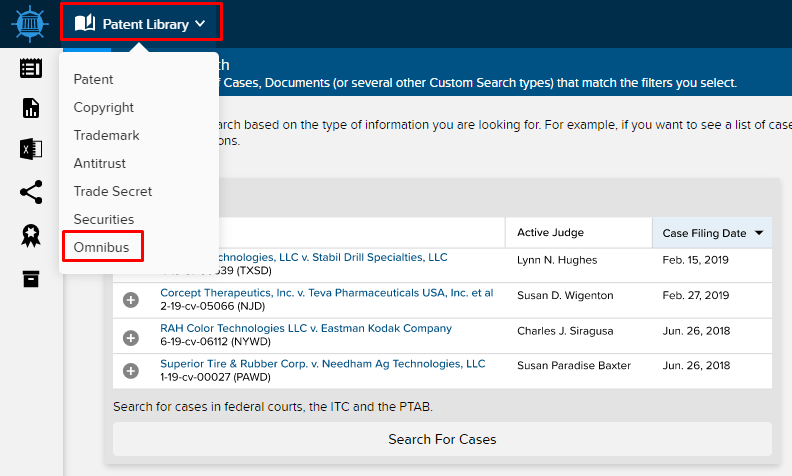This screenshot has width=792, height=476.
Task: Expand the Superior Tire & Rubber case row
Action: [131, 371]
